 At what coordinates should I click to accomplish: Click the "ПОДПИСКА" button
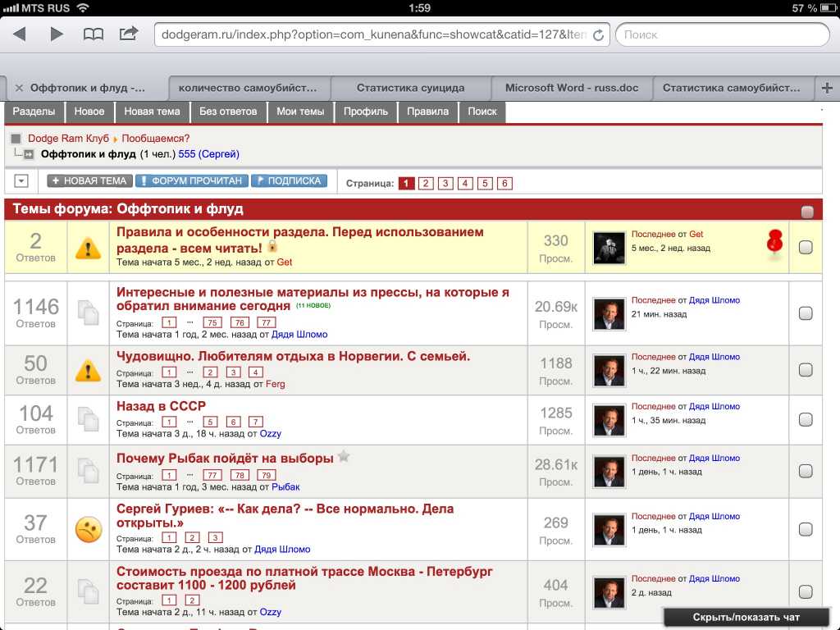tap(289, 181)
